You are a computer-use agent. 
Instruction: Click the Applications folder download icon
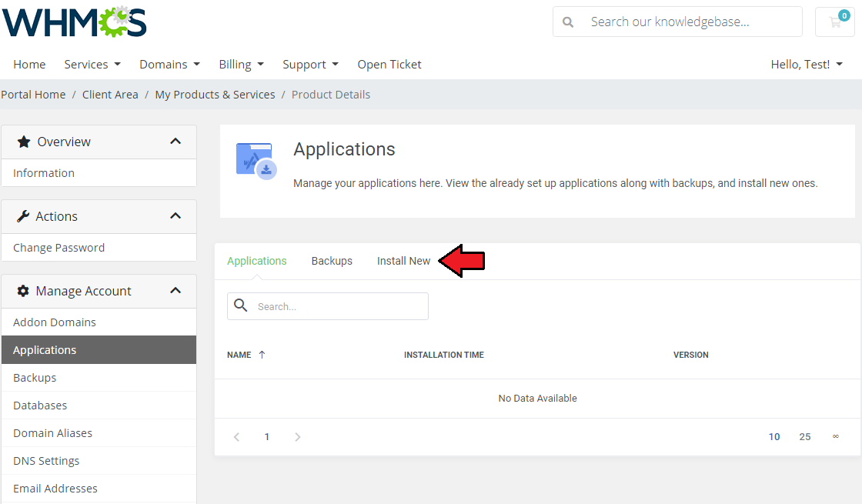click(256, 161)
